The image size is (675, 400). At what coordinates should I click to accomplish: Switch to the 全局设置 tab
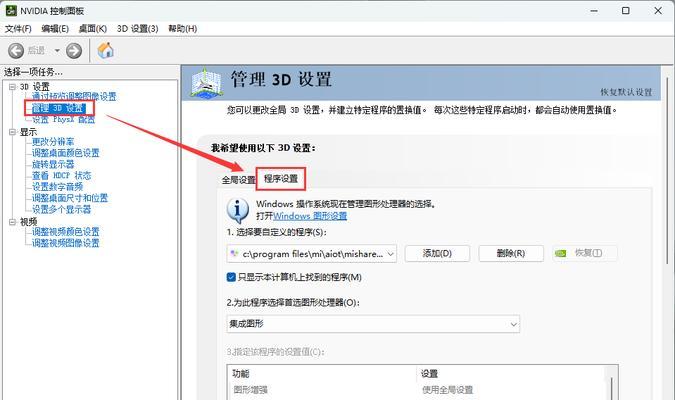click(238, 180)
